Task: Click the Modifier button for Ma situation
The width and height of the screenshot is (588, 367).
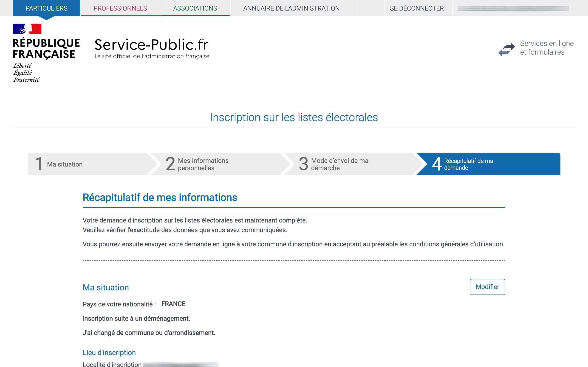Action: [x=487, y=287]
